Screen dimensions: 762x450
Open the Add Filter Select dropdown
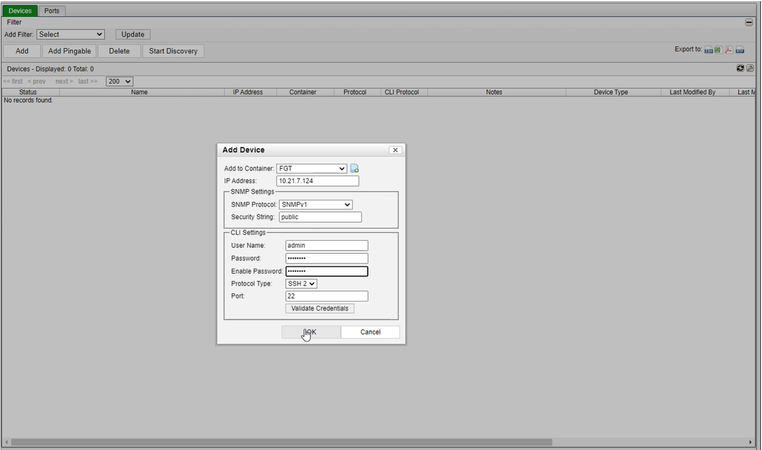pos(70,34)
